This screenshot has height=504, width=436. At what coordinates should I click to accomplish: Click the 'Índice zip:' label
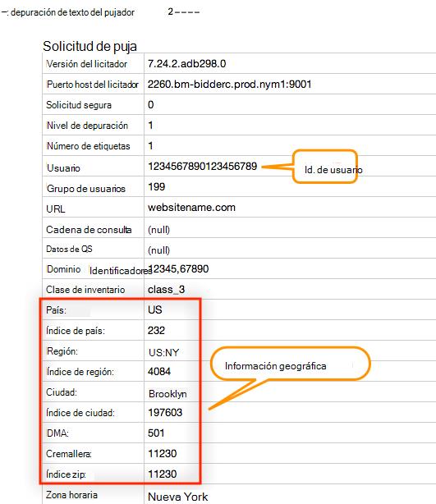coord(66,474)
